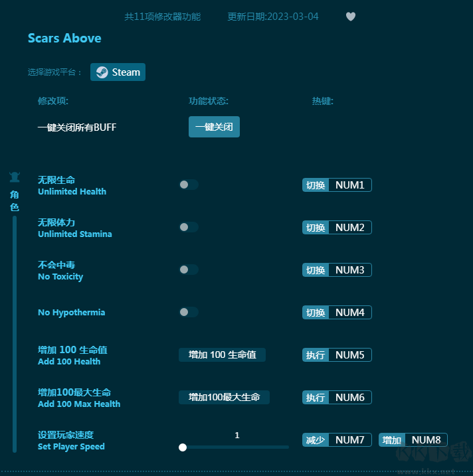
Task: Set the NUM8 increase speed hotkey
Action: click(x=426, y=440)
